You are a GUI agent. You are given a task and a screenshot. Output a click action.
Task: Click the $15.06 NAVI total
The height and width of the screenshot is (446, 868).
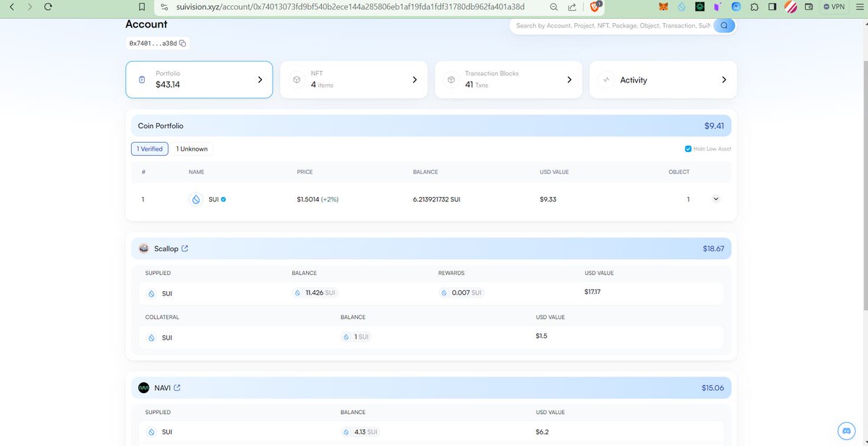(712, 387)
